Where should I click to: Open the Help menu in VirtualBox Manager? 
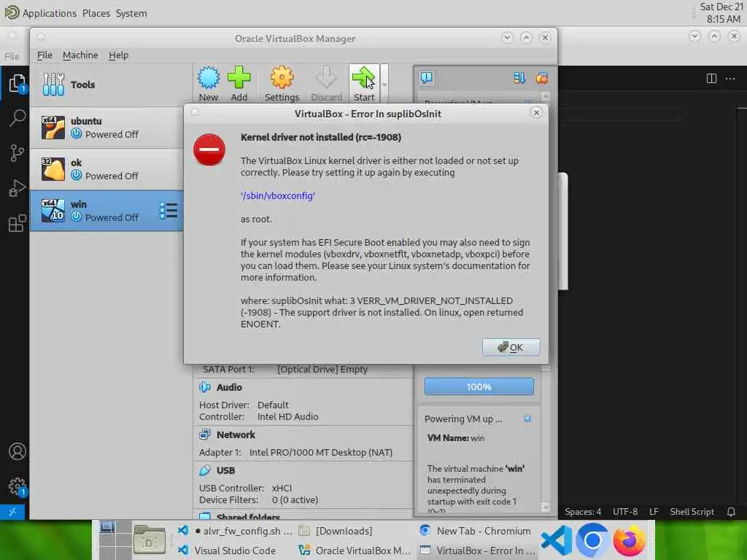[119, 55]
